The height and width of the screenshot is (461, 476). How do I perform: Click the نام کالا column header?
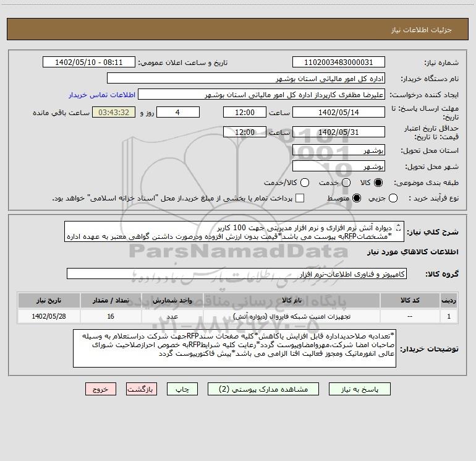click(291, 300)
